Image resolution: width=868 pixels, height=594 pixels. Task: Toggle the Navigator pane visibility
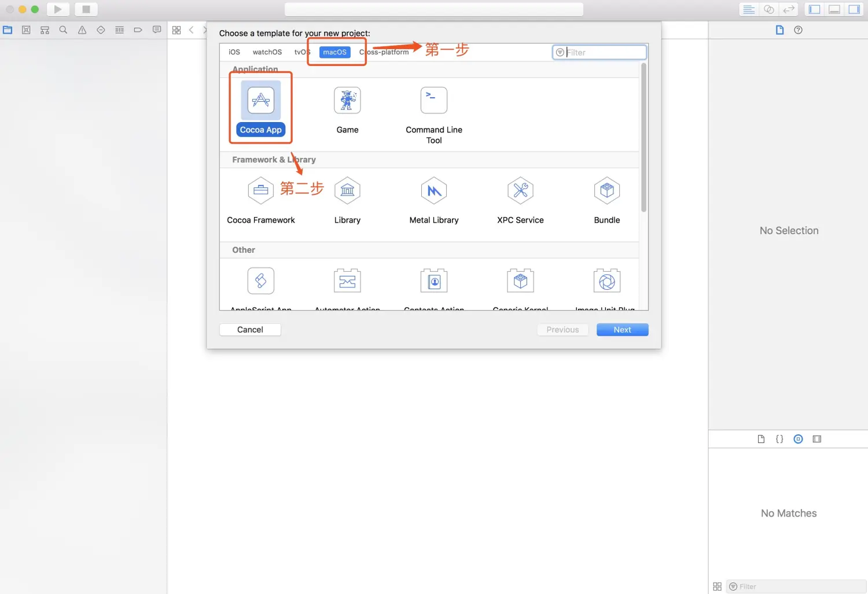(x=815, y=9)
